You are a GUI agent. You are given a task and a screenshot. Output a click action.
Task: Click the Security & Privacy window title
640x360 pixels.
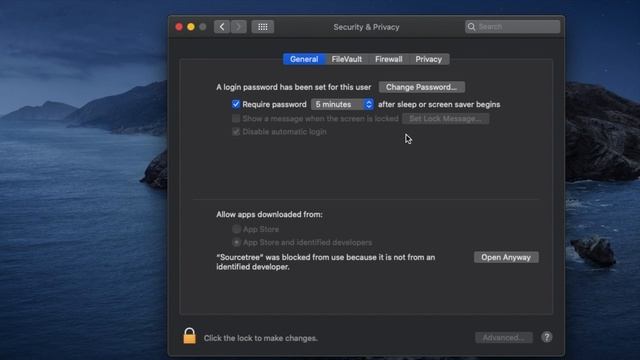pyautogui.click(x=366, y=27)
